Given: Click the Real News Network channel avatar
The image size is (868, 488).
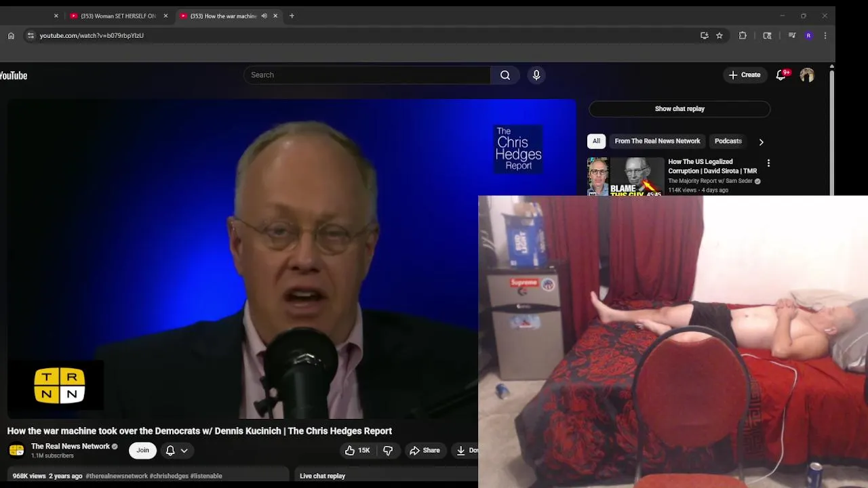Looking at the screenshot, I should point(16,450).
